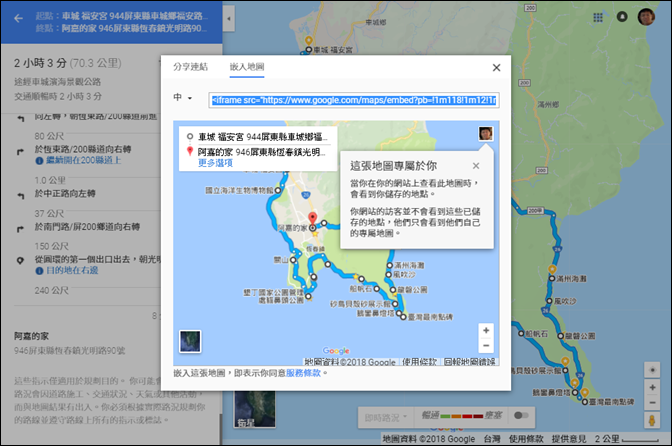Click the left turn arrow for 於中正路向左轉
This screenshot has height=446, width=672.
click(21, 196)
